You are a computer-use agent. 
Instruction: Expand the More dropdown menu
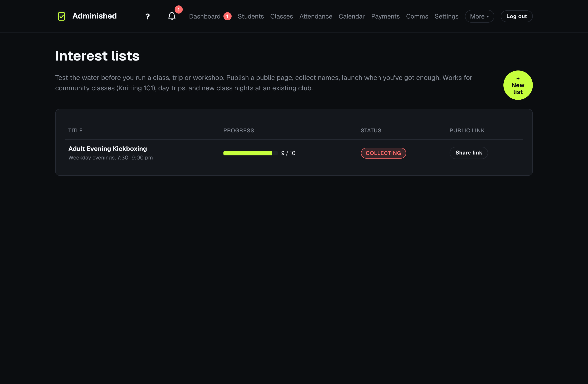click(479, 16)
